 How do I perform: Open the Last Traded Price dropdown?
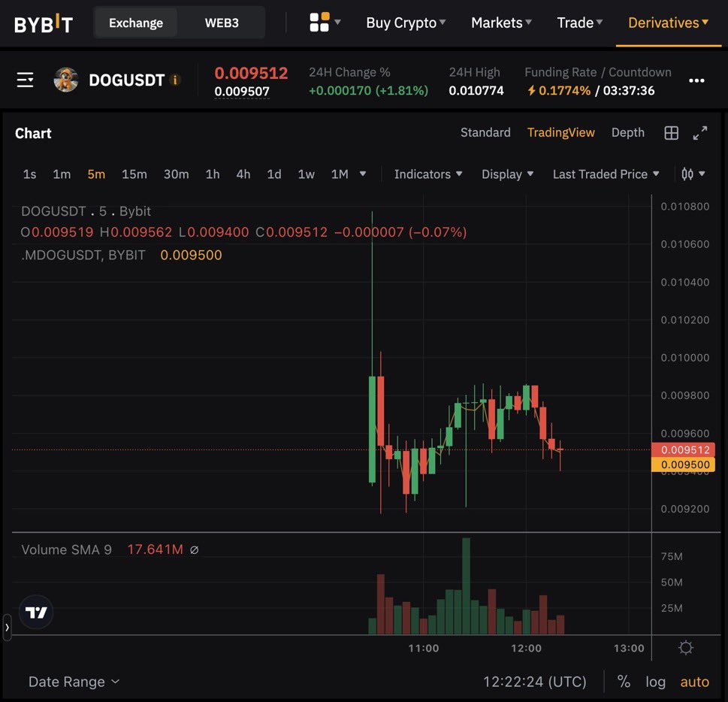tap(606, 174)
